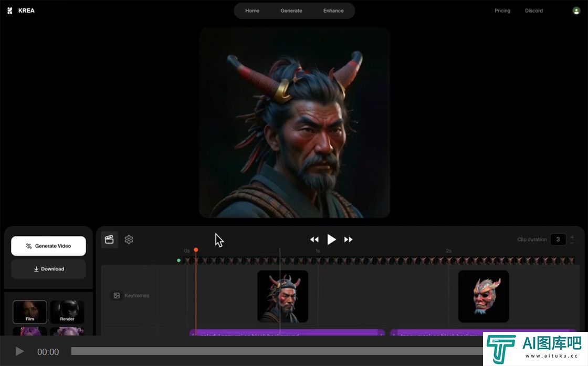
Task: Click the green start dot on timeline
Action: tap(179, 260)
